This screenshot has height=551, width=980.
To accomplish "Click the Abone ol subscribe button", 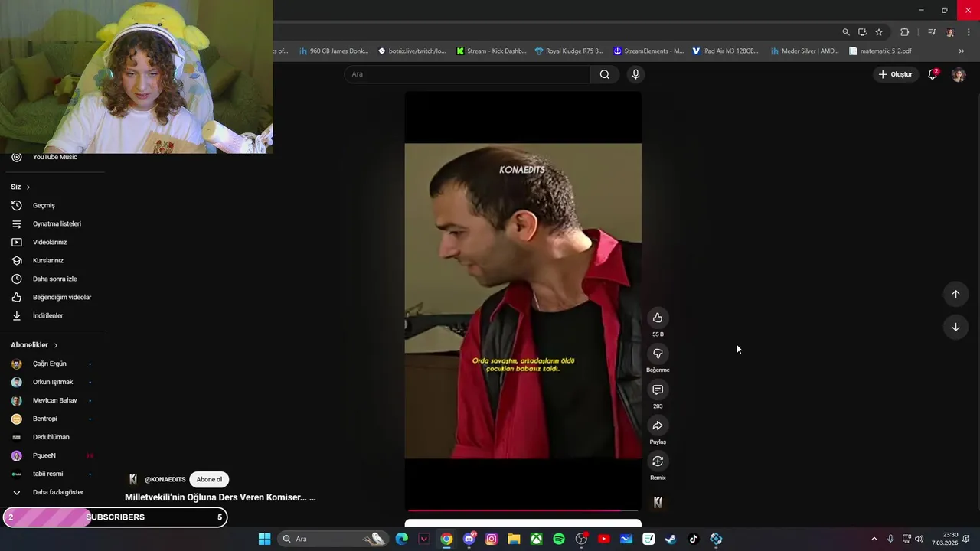I will pyautogui.click(x=209, y=479).
